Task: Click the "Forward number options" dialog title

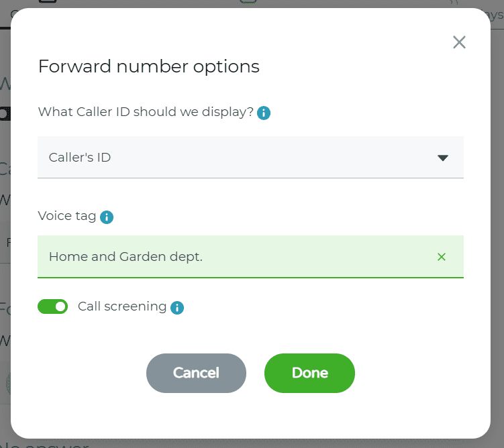Action: (x=148, y=66)
